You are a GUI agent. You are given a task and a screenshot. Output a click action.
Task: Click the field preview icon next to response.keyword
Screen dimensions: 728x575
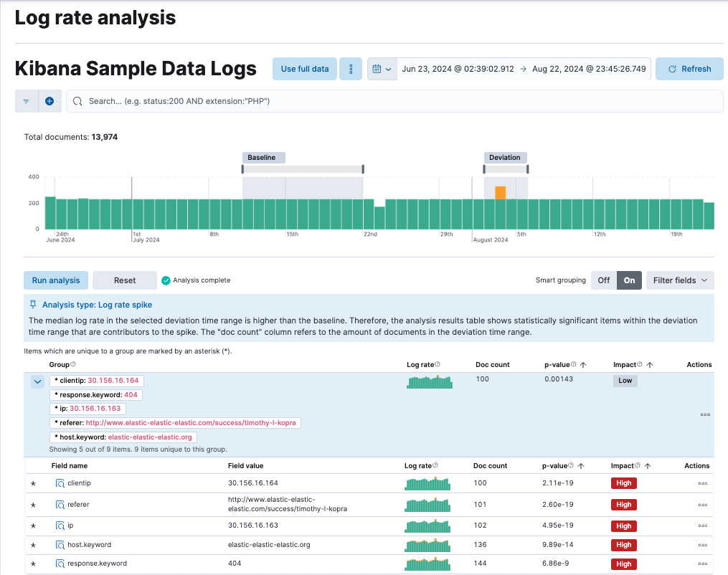pyautogui.click(x=61, y=563)
